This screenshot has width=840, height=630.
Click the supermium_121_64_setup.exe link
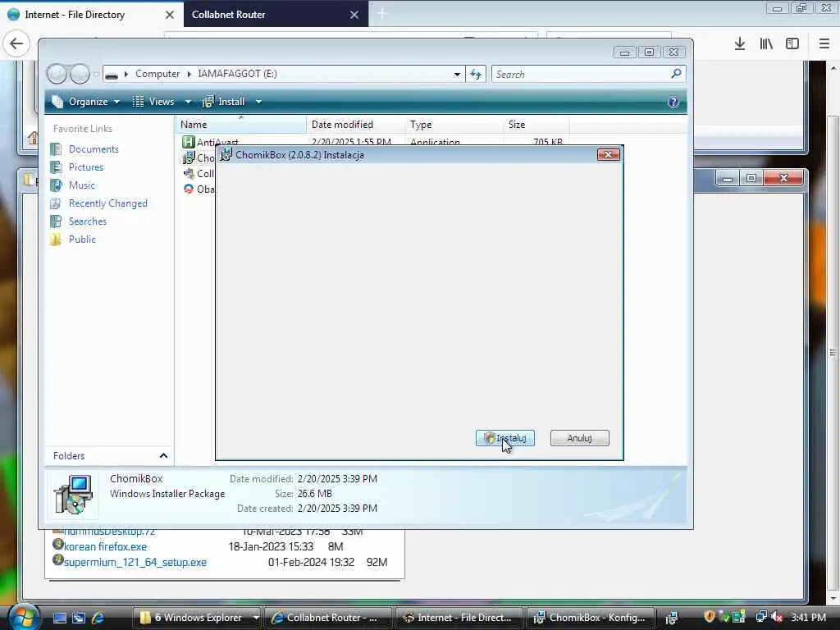coord(135,562)
